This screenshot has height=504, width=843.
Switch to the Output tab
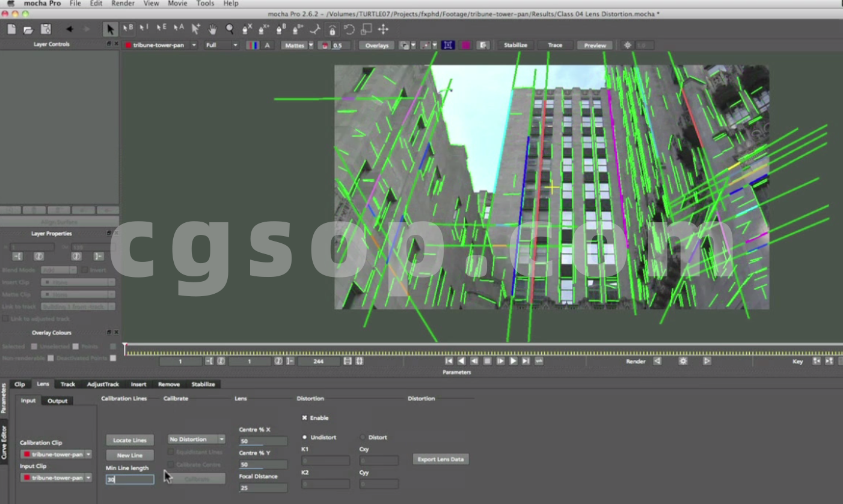coord(58,401)
